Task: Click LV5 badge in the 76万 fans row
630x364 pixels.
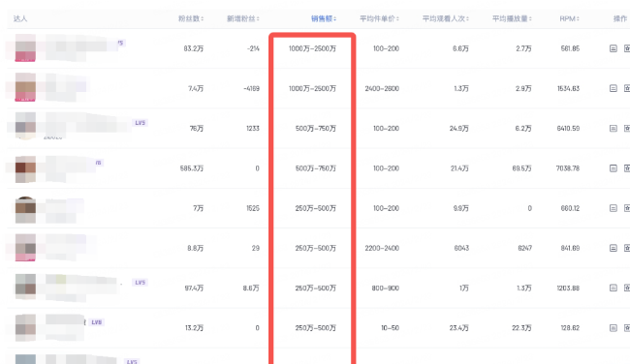Action: (140, 123)
